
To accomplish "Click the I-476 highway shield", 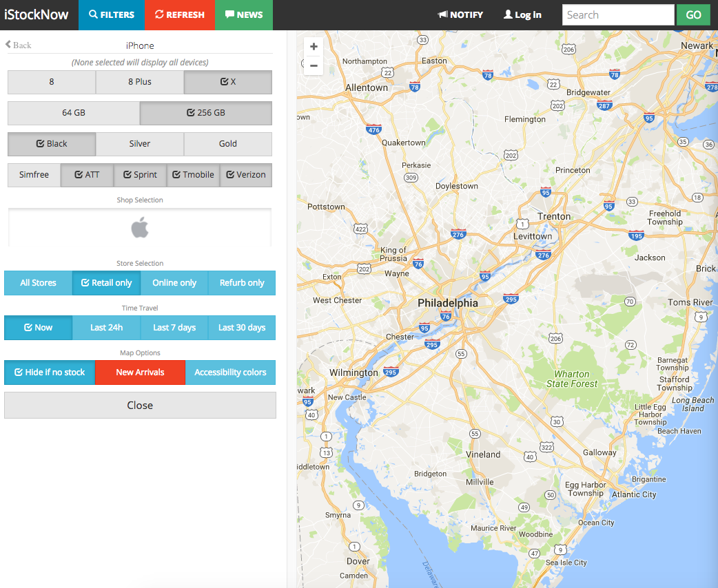I will (x=373, y=129).
